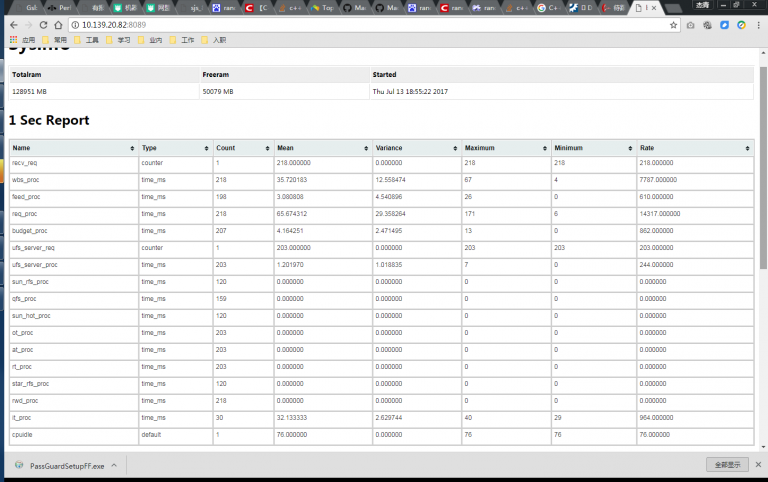Screen dimensions: 768x482
Task: Click the Started timestamp Thu Jul 13 value
Action: click(x=410, y=92)
